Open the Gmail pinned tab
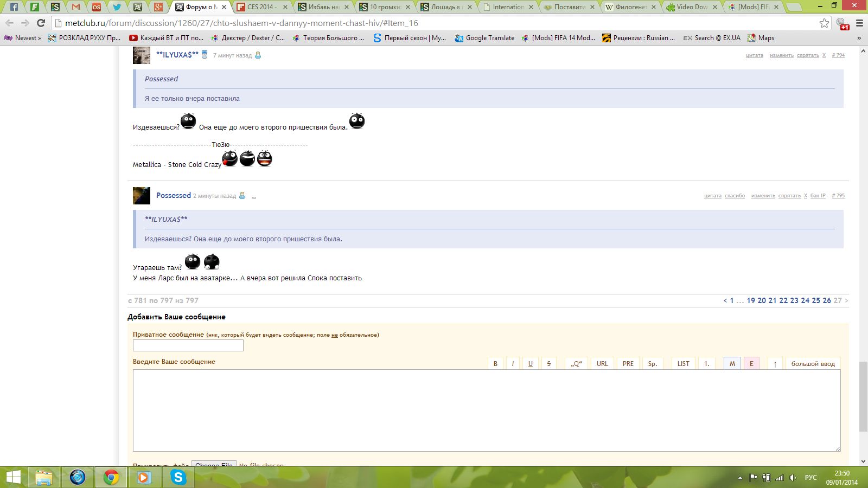Image resolution: width=868 pixels, height=488 pixels. [x=76, y=7]
